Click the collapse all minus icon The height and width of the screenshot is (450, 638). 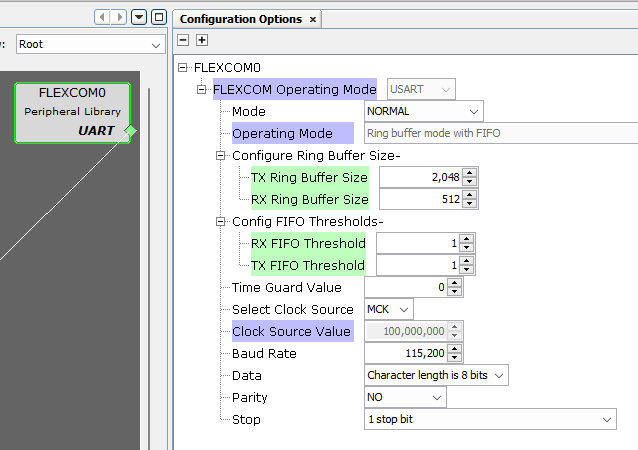[x=183, y=40]
